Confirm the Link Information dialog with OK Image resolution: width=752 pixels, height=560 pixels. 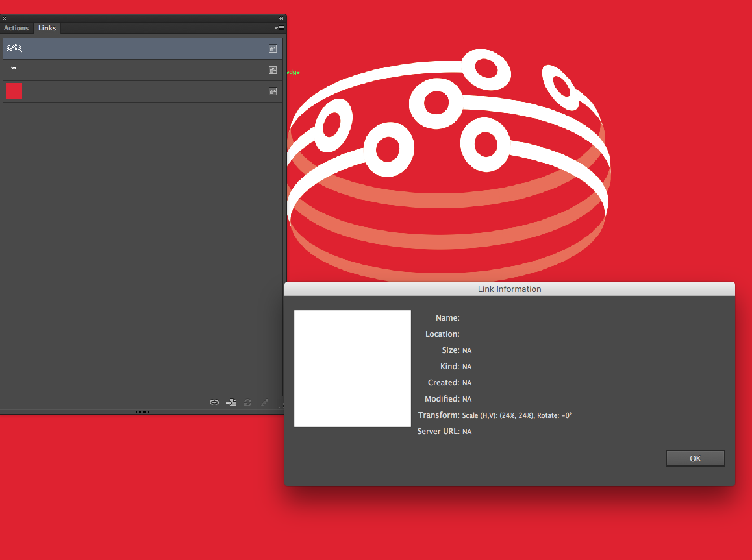pos(695,458)
